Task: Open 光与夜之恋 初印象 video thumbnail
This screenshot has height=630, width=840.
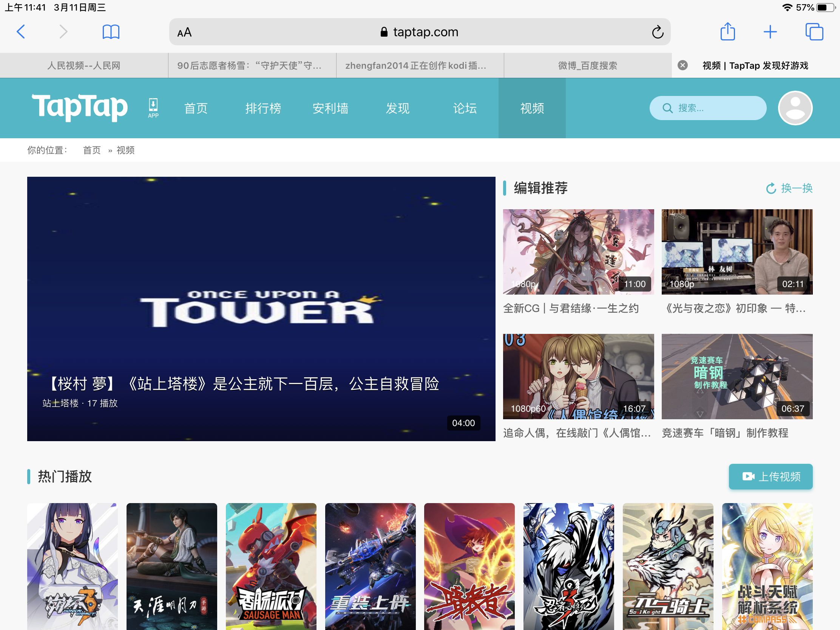Action: pyautogui.click(x=737, y=252)
